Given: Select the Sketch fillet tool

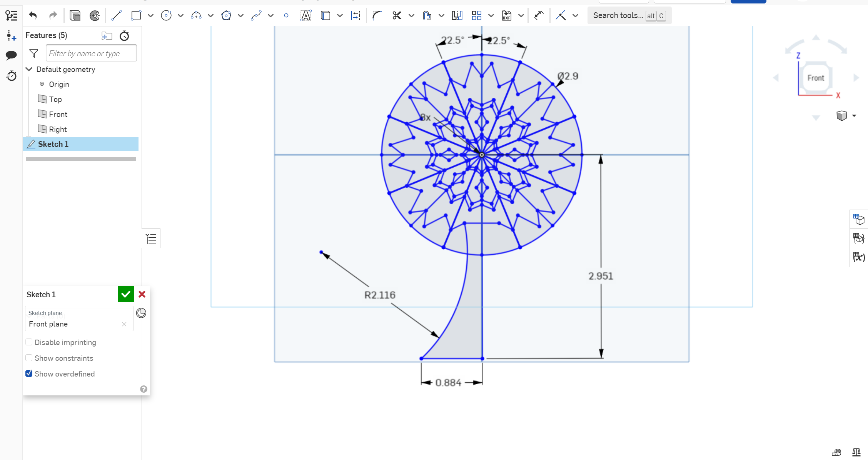Looking at the screenshot, I should click(x=377, y=15).
